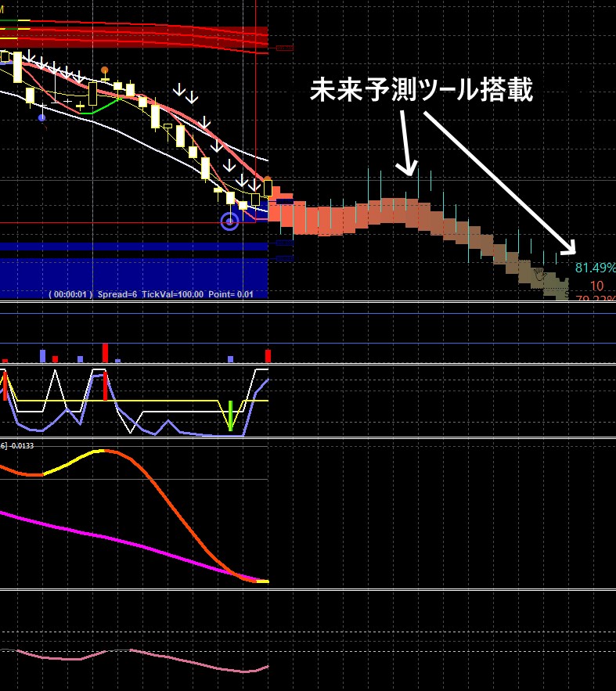Screen dimensions: 616x691
Task: Select the red price label beside the resistance band
Action: click(x=285, y=48)
